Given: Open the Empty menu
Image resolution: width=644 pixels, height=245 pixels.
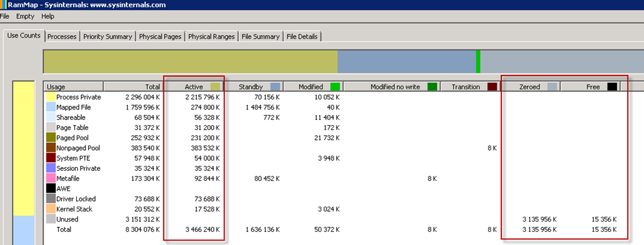Looking at the screenshot, I should click(x=25, y=16).
